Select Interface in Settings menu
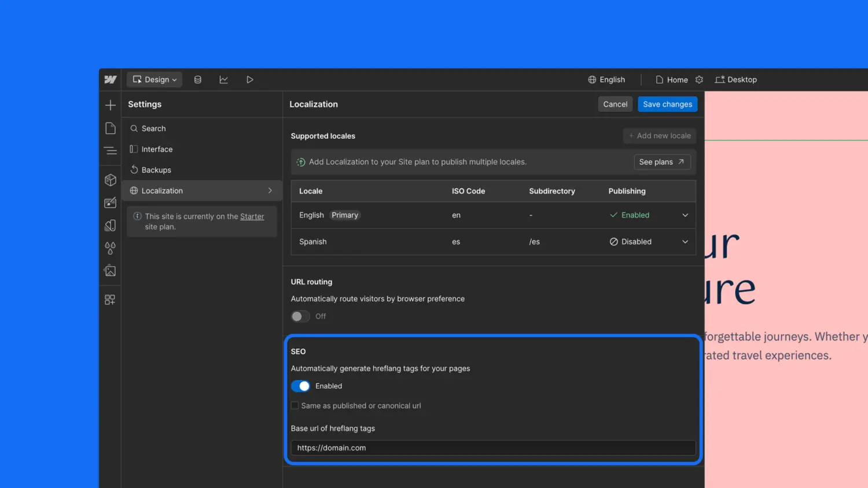This screenshot has width=868, height=488. point(202,149)
